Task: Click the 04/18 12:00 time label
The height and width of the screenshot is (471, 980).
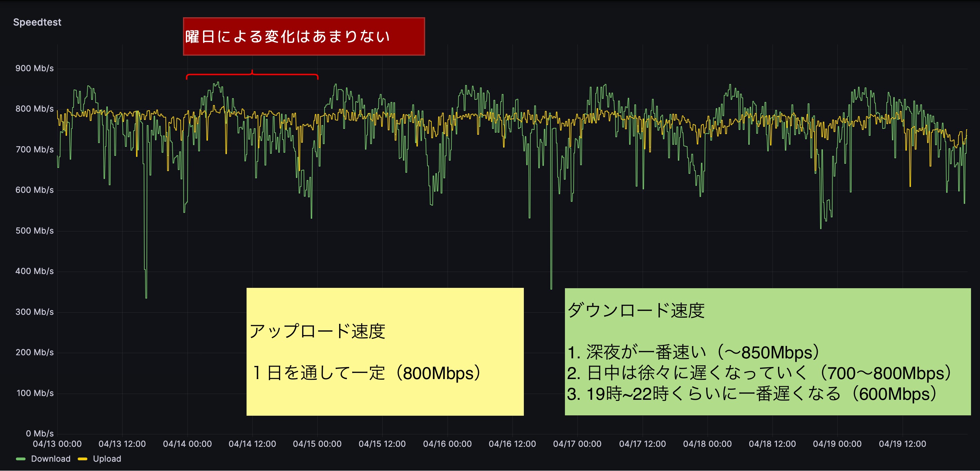Action: click(x=772, y=444)
